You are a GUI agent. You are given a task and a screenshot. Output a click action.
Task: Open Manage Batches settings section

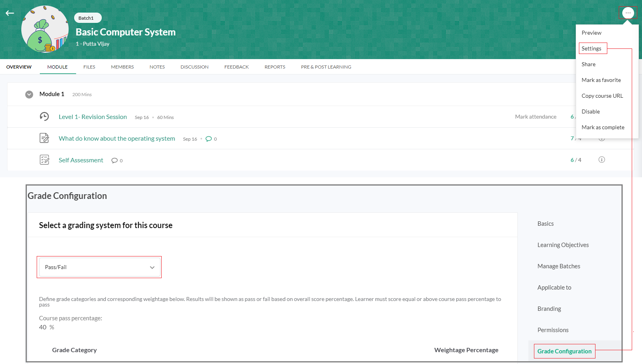[559, 266]
